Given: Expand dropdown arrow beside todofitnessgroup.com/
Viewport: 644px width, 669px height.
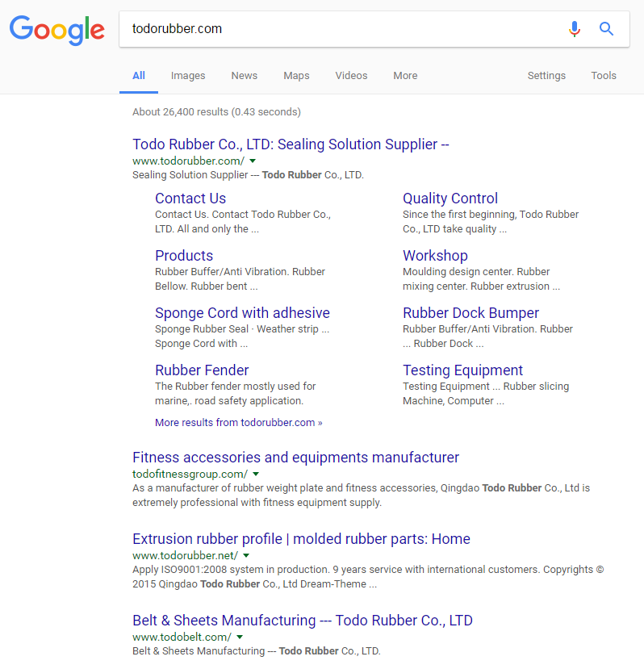Looking at the screenshot, I should pyautogui.click(x=256, y=474).
